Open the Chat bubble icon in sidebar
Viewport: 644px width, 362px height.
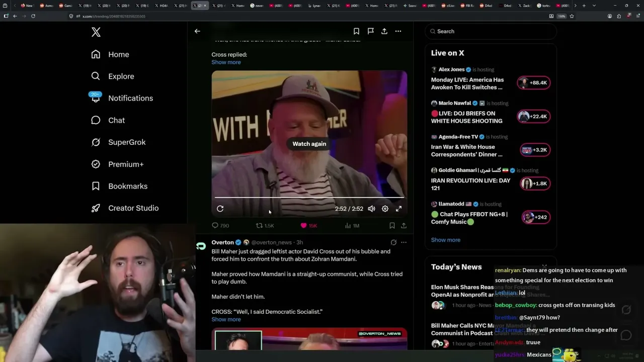96,120
